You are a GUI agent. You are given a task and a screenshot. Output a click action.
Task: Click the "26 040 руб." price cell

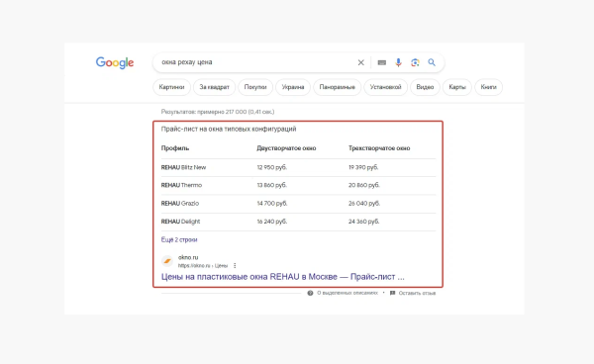coord(364,203)
